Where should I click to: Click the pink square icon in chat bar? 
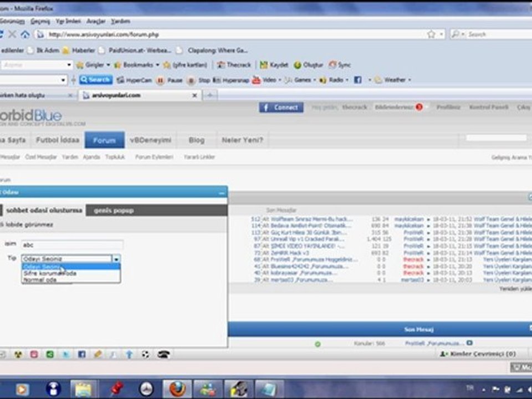coord(34,355)
